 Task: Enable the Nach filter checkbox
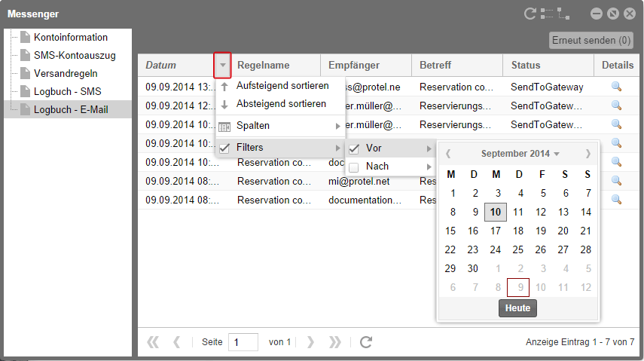pos(354,167)
